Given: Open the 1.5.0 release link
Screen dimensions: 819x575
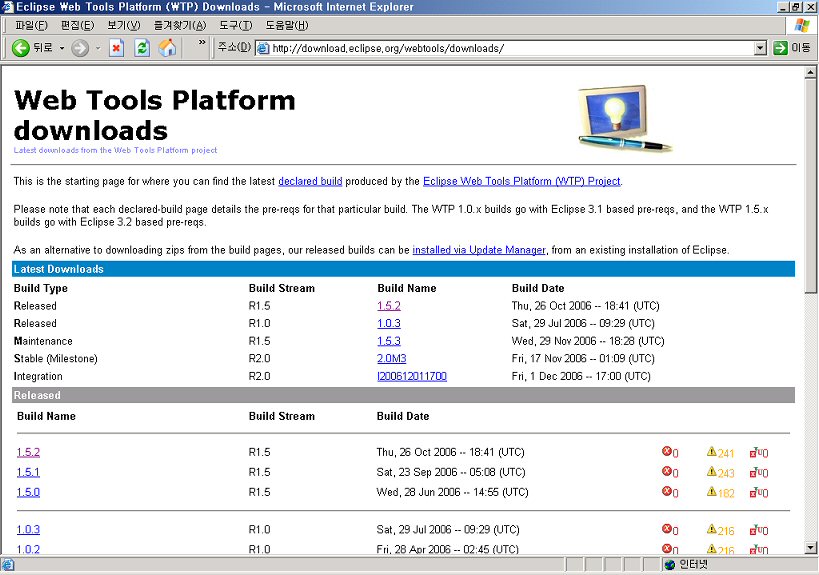Looking at the screenshot, I should tap(28, 492).
